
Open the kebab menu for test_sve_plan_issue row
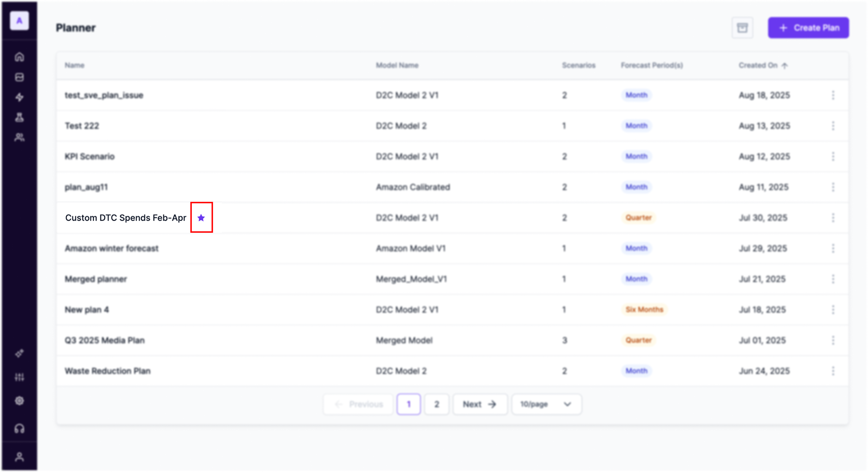pos(833,95)
